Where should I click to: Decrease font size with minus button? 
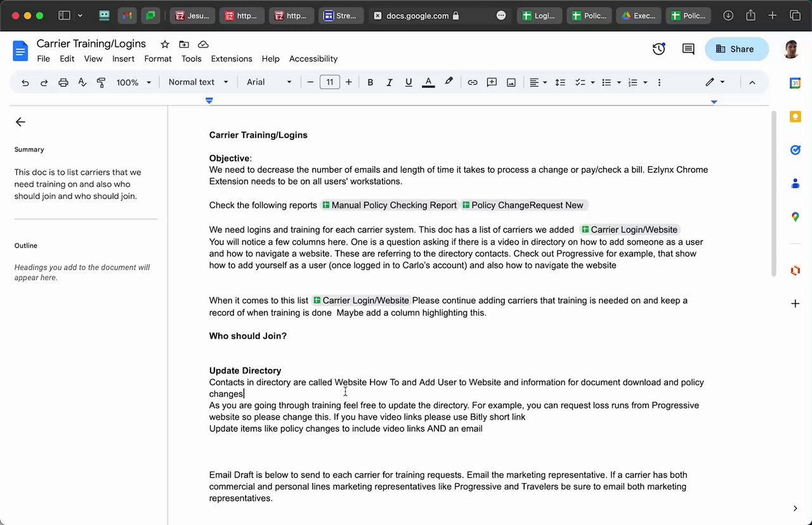[310, 82]
